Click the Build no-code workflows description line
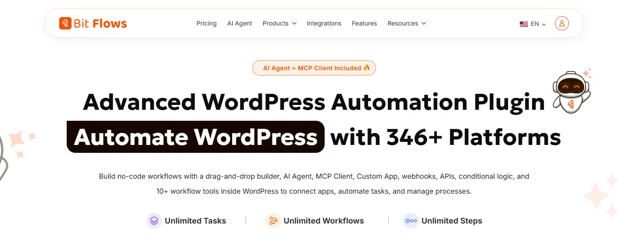This screenshot has width=644, height=249. 314,177
